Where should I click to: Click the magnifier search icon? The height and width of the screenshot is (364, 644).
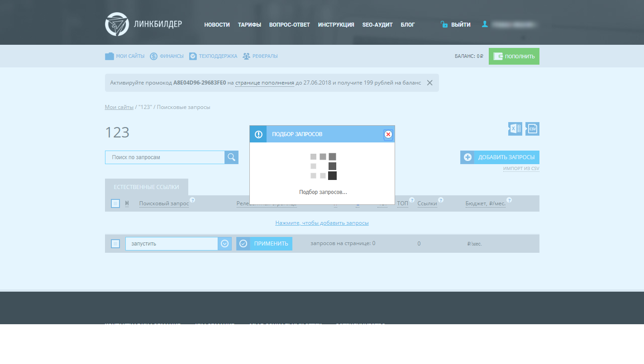click(x=231, y=157)
